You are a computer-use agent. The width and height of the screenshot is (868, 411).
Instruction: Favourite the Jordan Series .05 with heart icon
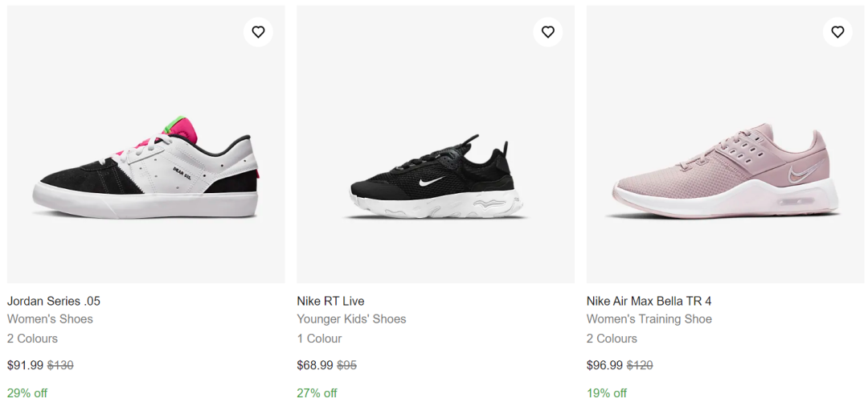258,32
